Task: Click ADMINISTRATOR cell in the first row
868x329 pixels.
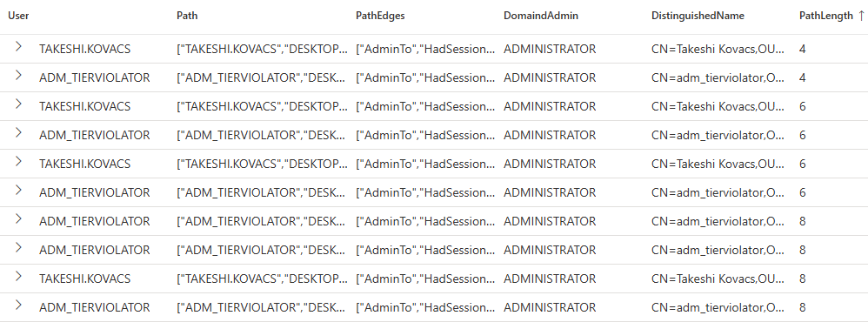Action: click(550, 49)
